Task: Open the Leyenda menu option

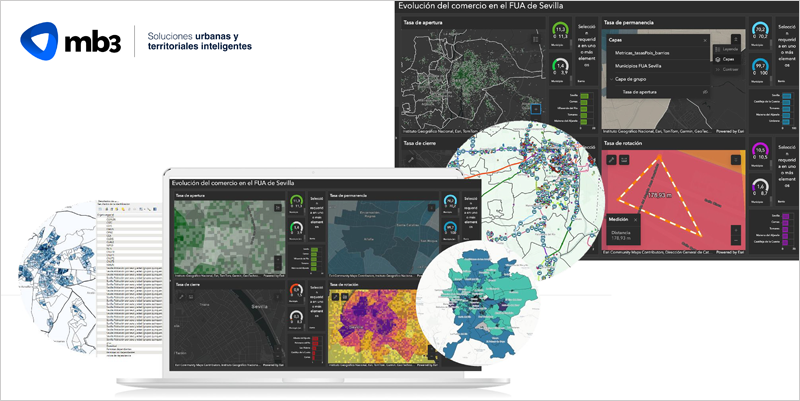Action: (730, 48)
